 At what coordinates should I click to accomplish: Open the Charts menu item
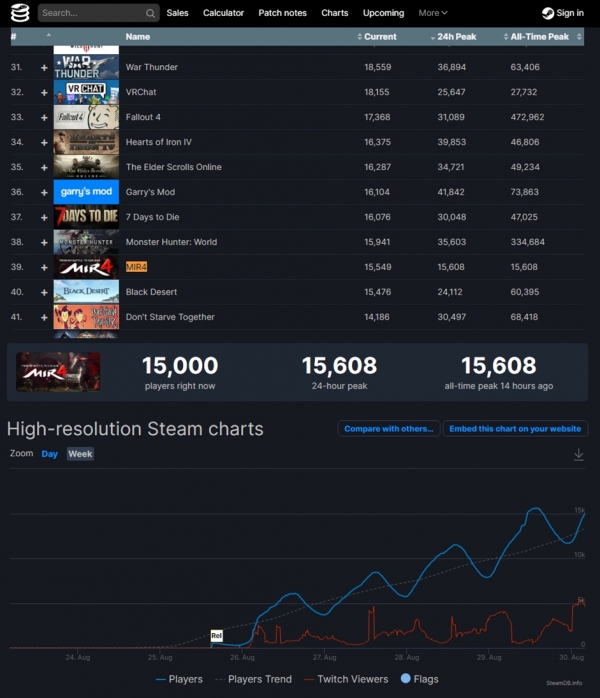click(335, 13)
